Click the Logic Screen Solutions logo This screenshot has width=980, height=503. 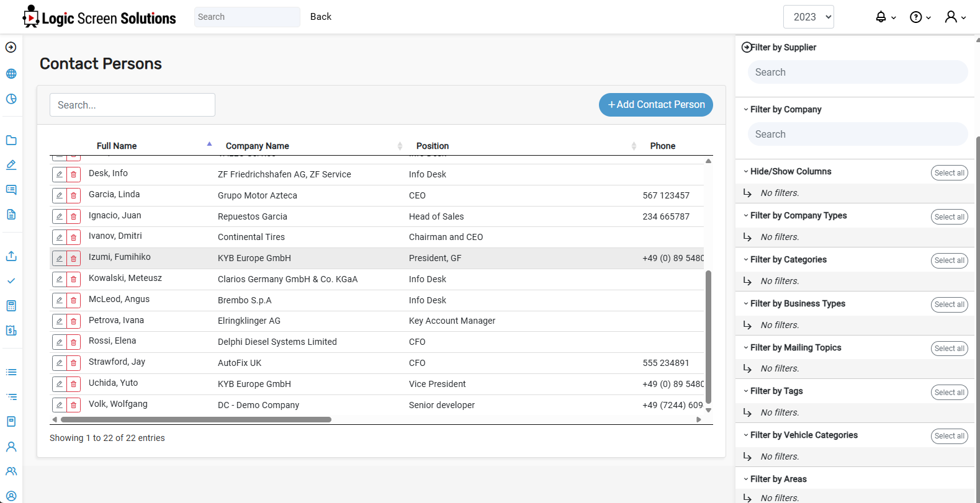pyautogui.click(x=99, y=17)
